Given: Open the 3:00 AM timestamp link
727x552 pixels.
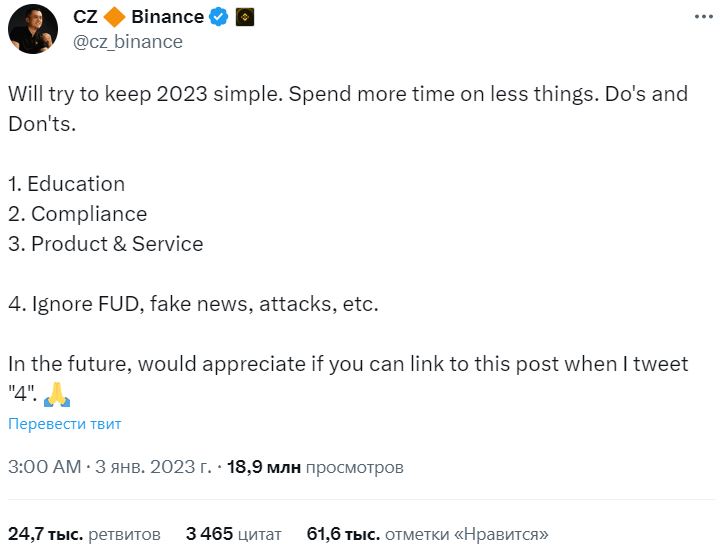Looking at the screenshot, I should tap(45, 467).
